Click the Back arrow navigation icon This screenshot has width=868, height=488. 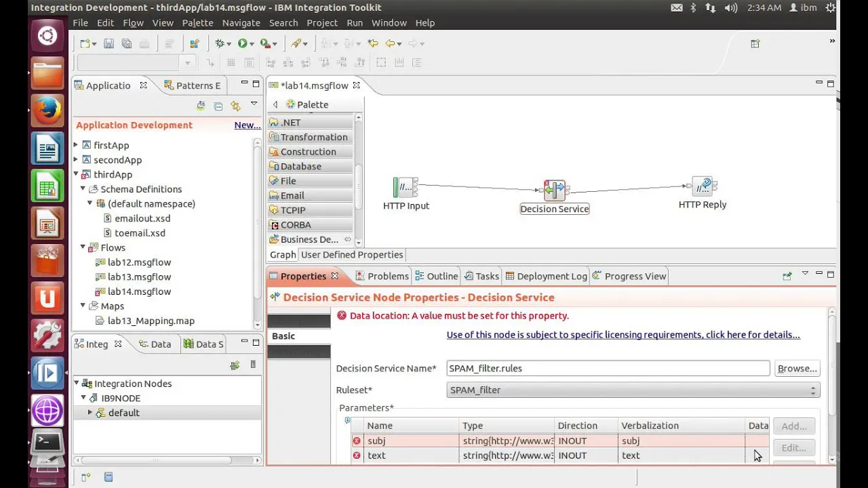[x=390, y=43]
